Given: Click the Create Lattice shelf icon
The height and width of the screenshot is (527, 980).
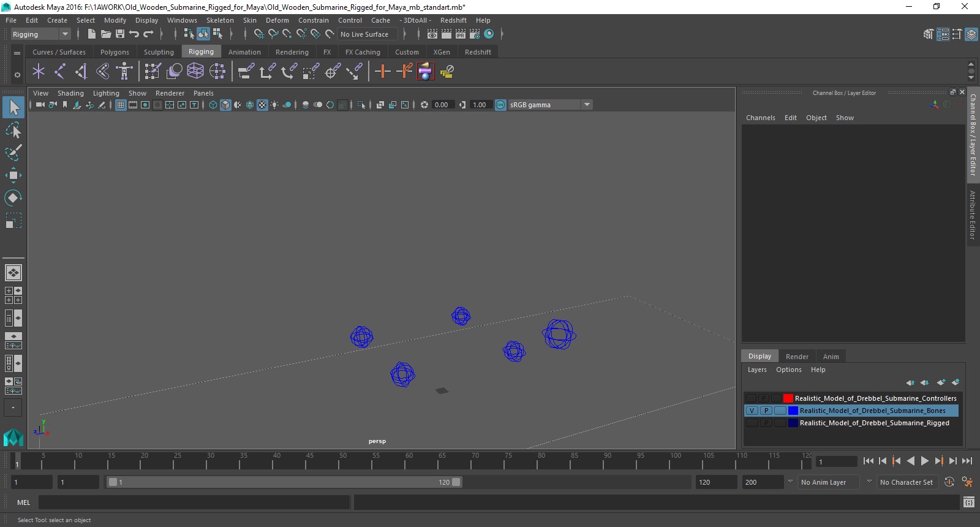Looking at the screenshot, I should (195, 72).
